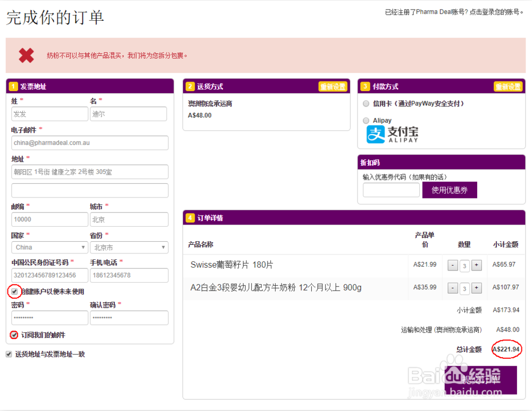Screen dimensions: 532x411
Task: Click the 完成你的订单 page heading
Action: 55,18
